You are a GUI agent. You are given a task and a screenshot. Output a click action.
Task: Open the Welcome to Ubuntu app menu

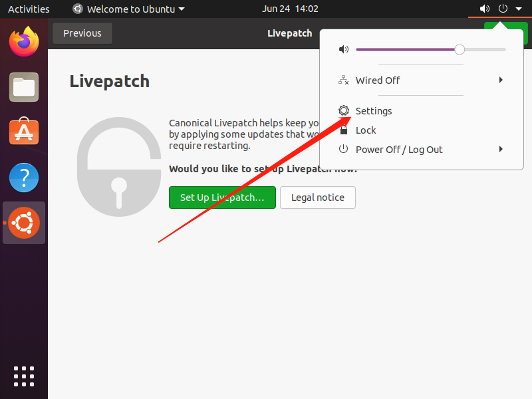pyautogui.click(x=128, y=9)
